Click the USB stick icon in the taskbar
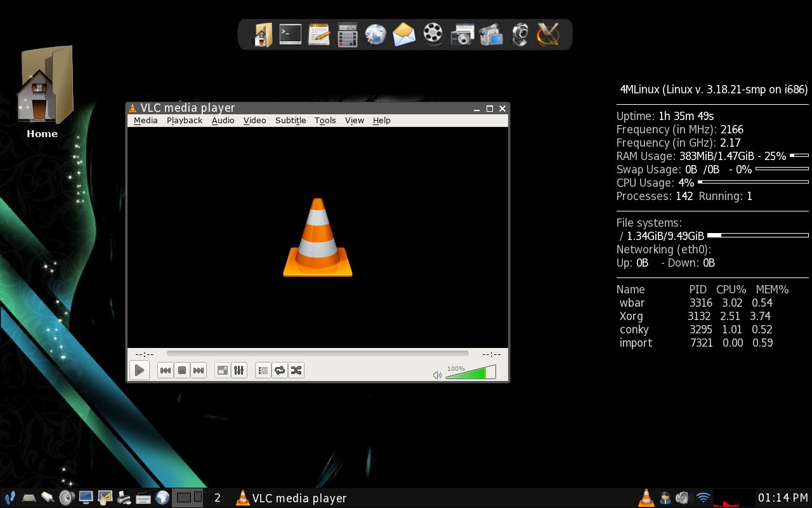 point(48,498)
